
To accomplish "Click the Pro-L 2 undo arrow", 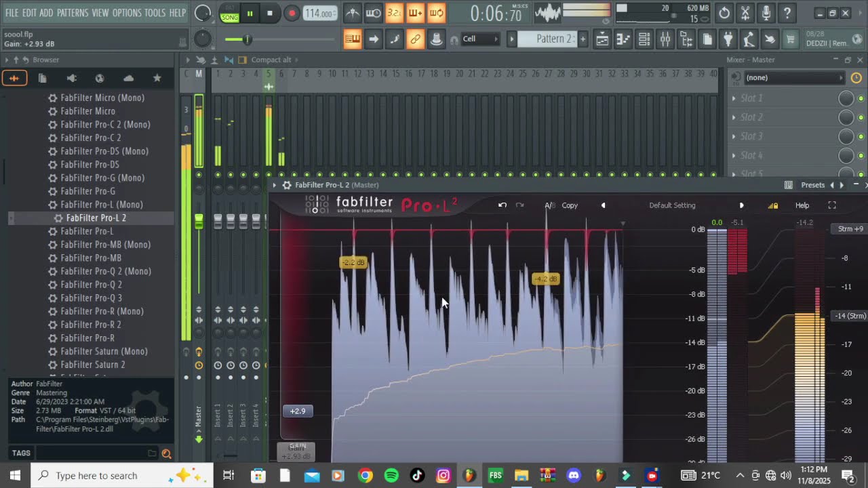I will (x=502, y=205).
